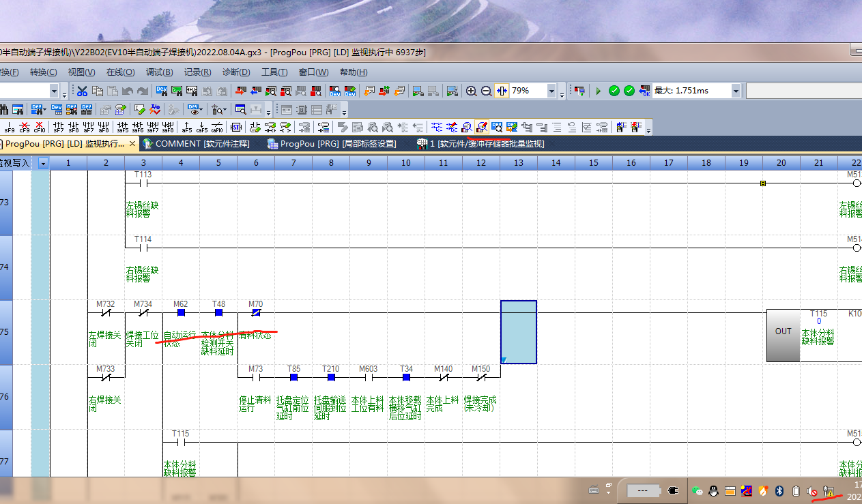Toggle the T48 contact on rung 75
This screenshot has width=862, height=504.
tap(218, 313)
